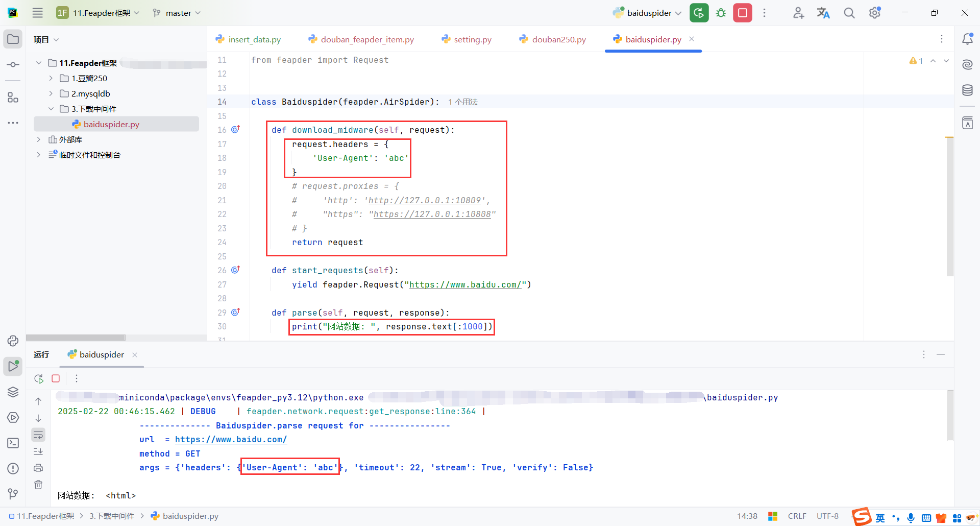Clear the run console output with trash icon
Viewport: 980px width, 526px height.
[38, 485]
